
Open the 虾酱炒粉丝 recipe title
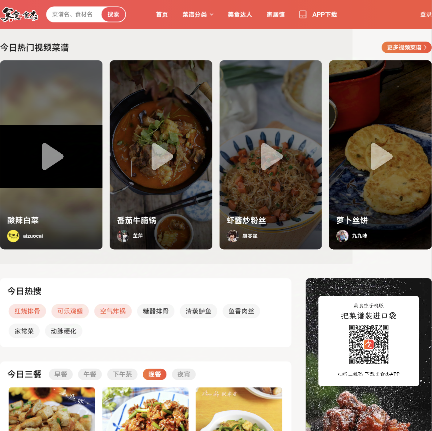[x=246, y=220]
